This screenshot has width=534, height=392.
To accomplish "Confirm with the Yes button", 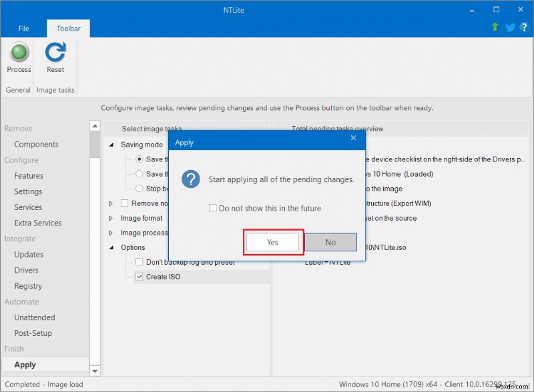I will pos(272,242).
